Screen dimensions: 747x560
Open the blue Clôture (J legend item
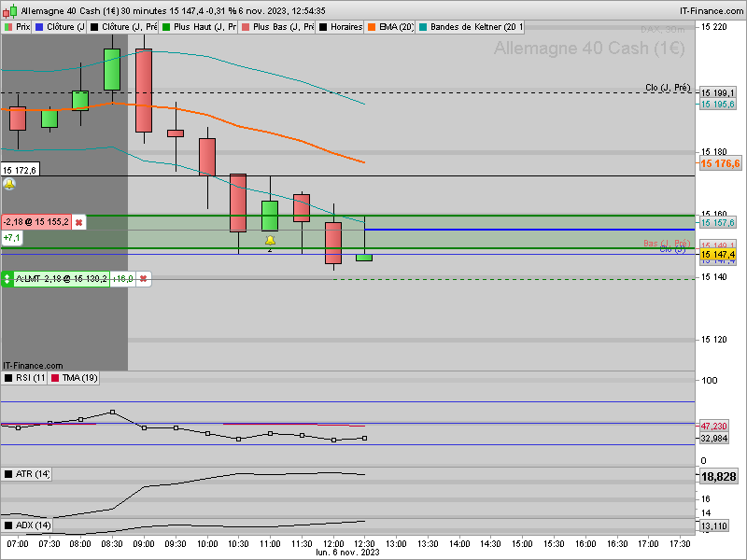(x=60, y=27)
